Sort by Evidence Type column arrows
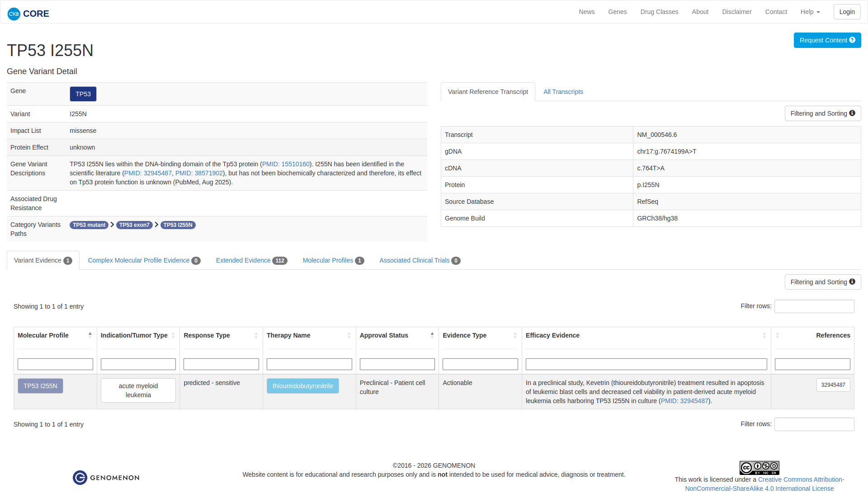The width and height of the screenshot is (868, 493). (x=515, y=335)
